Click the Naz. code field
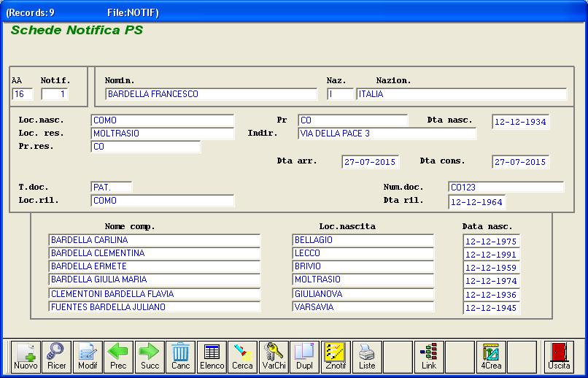 340,93
